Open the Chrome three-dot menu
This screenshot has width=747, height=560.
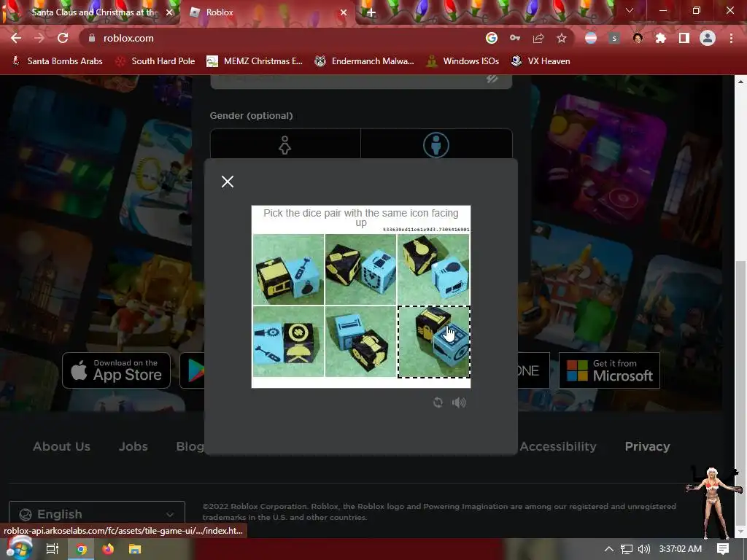click(x=731, y=38)
